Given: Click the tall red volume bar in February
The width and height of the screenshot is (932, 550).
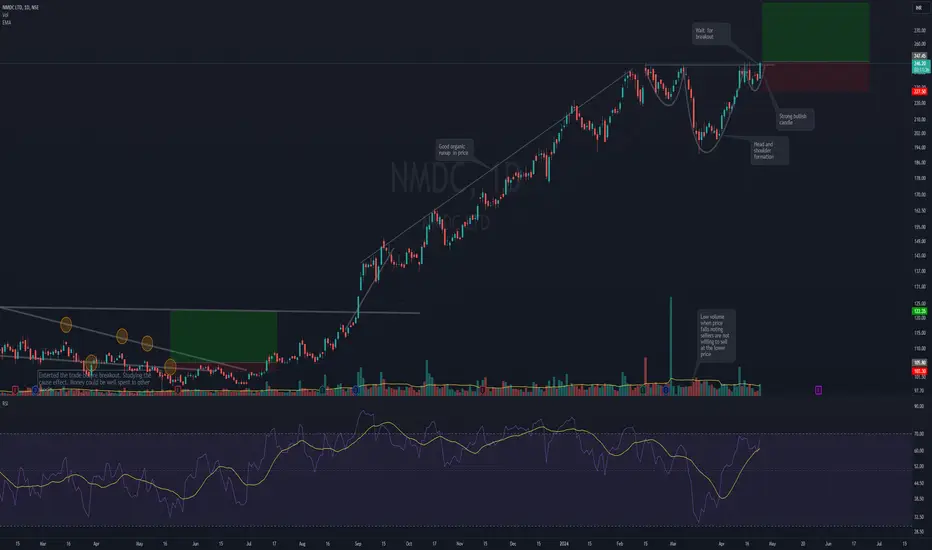Looking at the screenshot, I should click(x=646, y=376).
